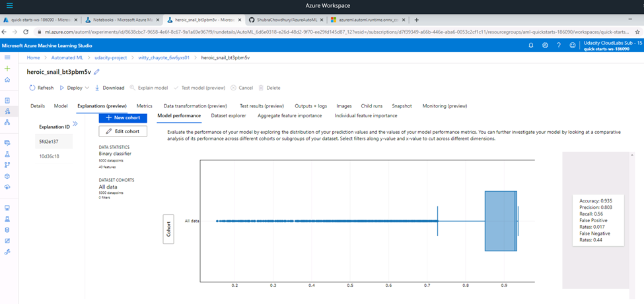Select explanation ID 10d36c18

click(x=54, y=156)
